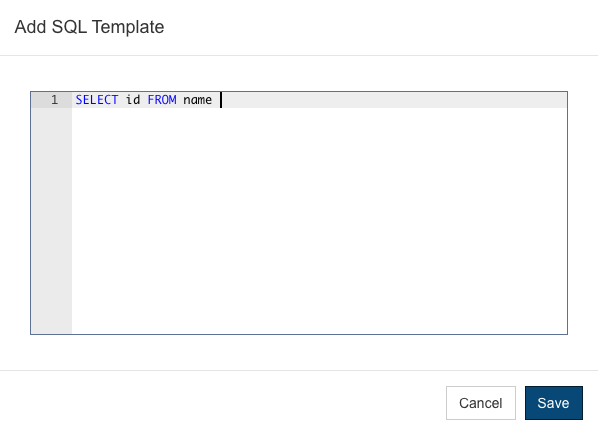598x435 pixels.
Task: Place cursor on the FROM keyword
Action: [x=162, y=100]
